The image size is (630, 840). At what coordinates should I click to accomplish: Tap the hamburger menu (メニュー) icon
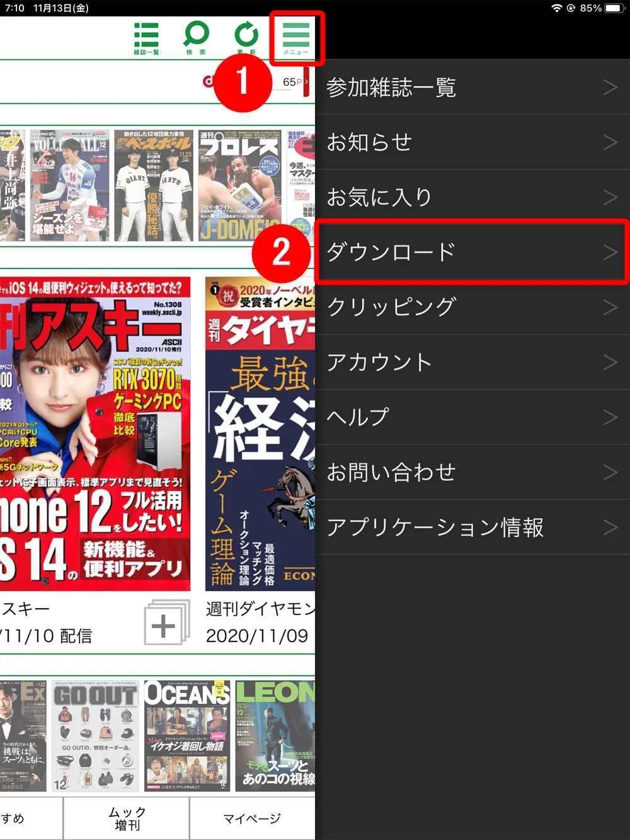click(296, 38)
